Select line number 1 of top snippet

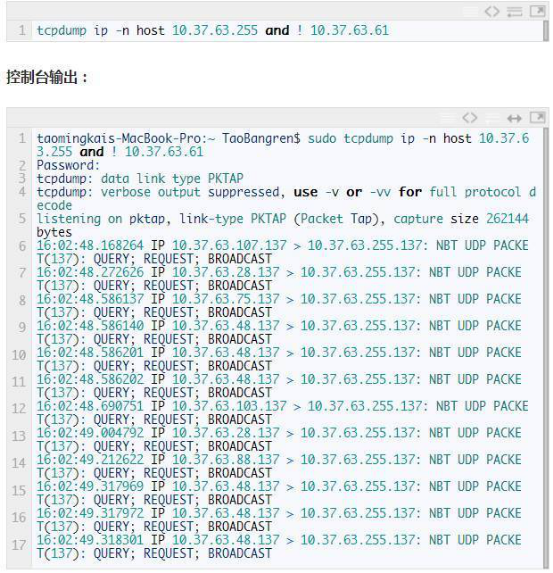click(x=22, y=30)
